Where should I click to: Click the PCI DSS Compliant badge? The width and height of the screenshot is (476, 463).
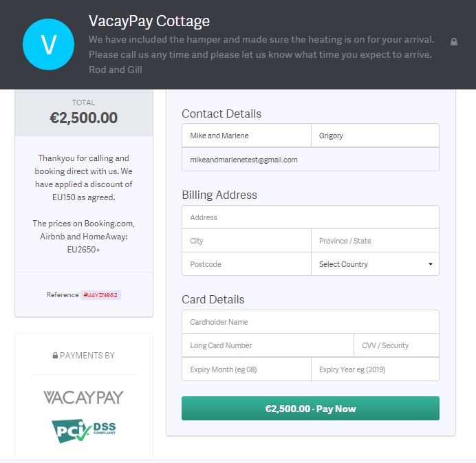pyautogui.click(x=84, y=431)
